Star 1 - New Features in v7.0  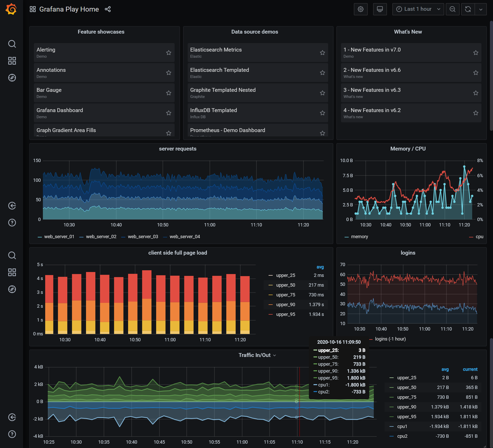(x=475, y=53)
